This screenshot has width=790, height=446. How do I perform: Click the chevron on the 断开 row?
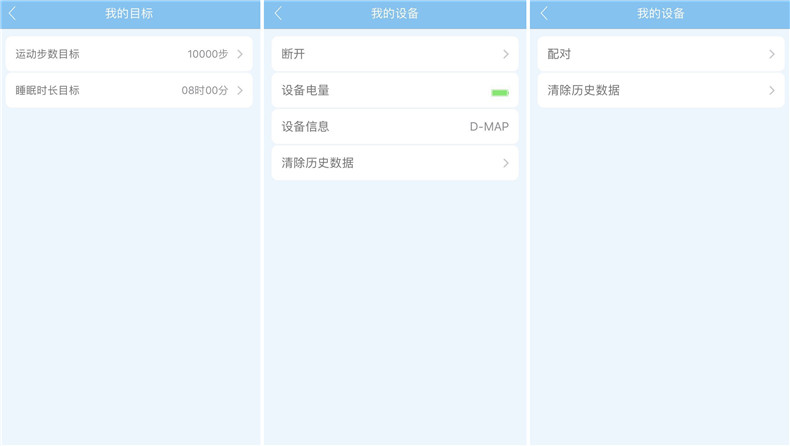point(506,54)
